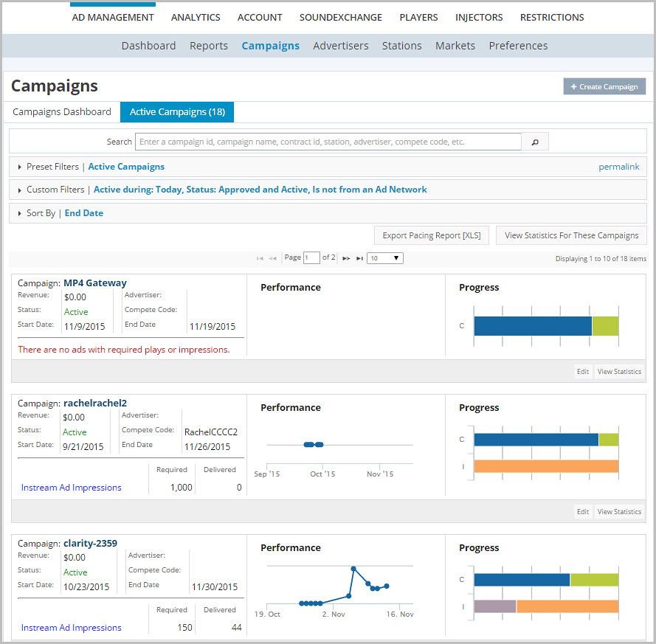Click Export Pacing Report [XLS] button
Image resolution: width=656 pixels, height=644 pixels.
pos(431,235)
